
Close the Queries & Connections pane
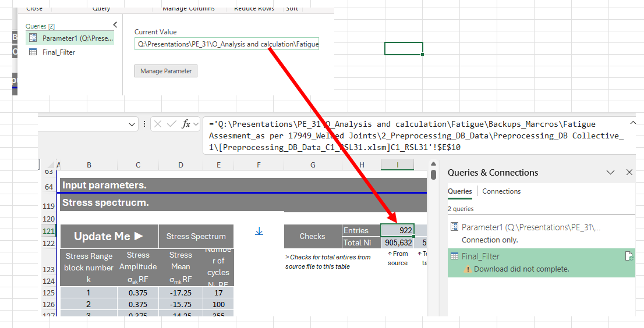tap(629, 172)
